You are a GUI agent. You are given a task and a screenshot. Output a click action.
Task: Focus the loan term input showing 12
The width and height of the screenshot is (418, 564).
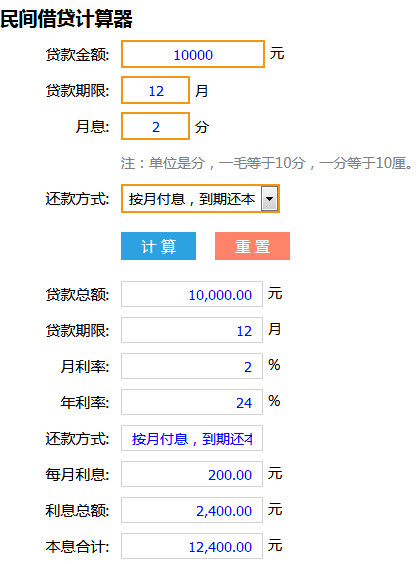[x=155, y=90]
